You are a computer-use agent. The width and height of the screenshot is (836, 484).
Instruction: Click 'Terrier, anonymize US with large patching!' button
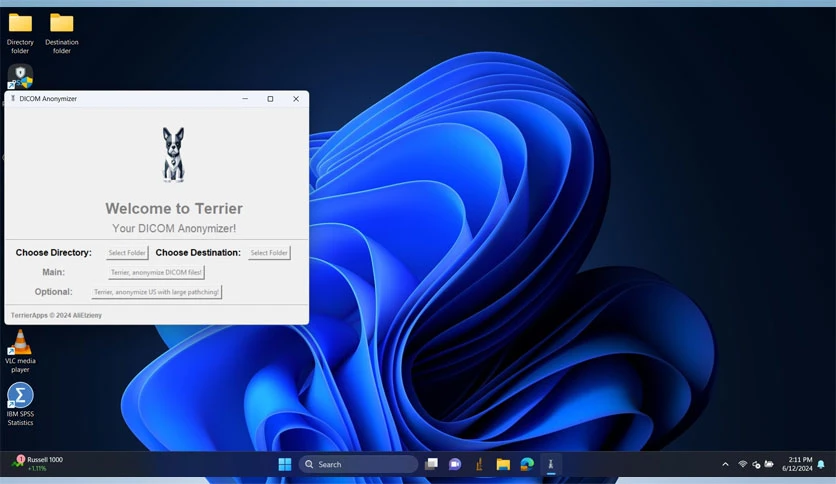pyautogui.click(x=156, y=292)
